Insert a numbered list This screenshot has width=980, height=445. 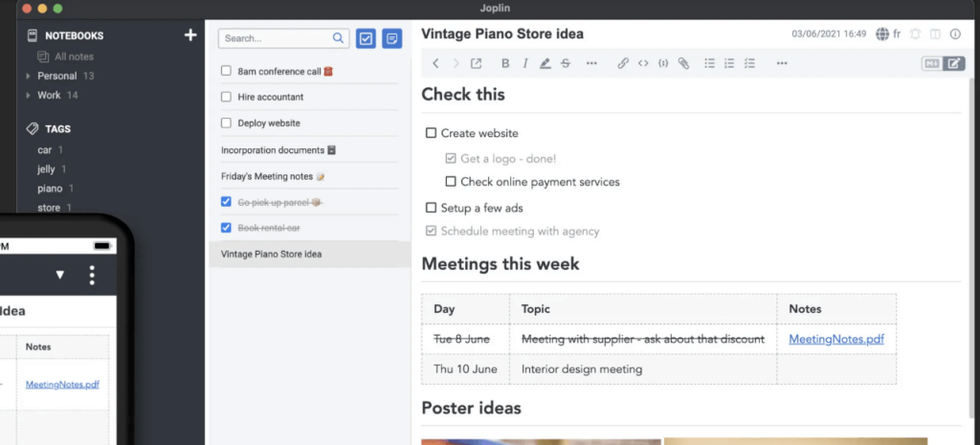pos(728,63)
